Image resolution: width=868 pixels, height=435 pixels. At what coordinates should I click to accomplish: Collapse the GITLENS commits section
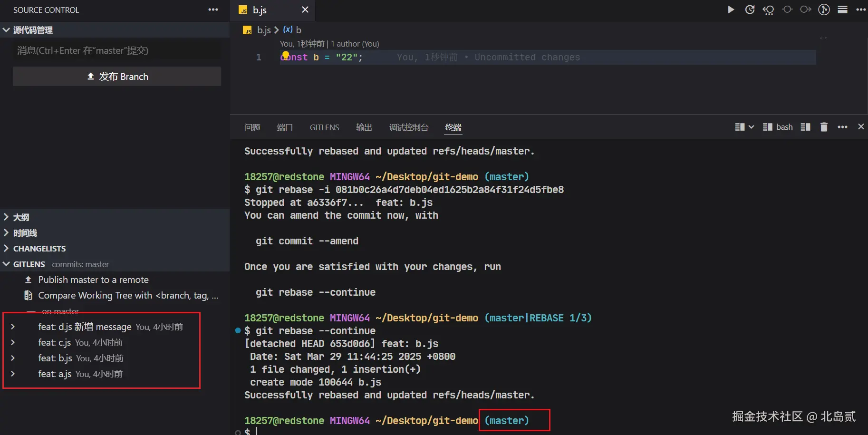pos(115,264)
